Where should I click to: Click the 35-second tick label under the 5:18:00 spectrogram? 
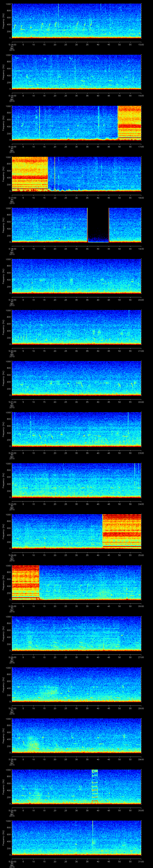point(87,249)
